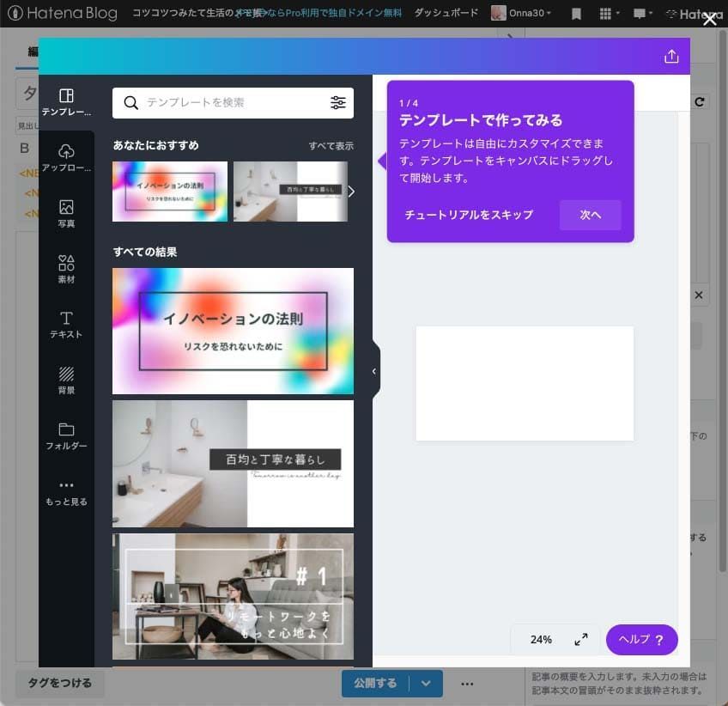Open the notifications comment icon

tap(642, 14)
